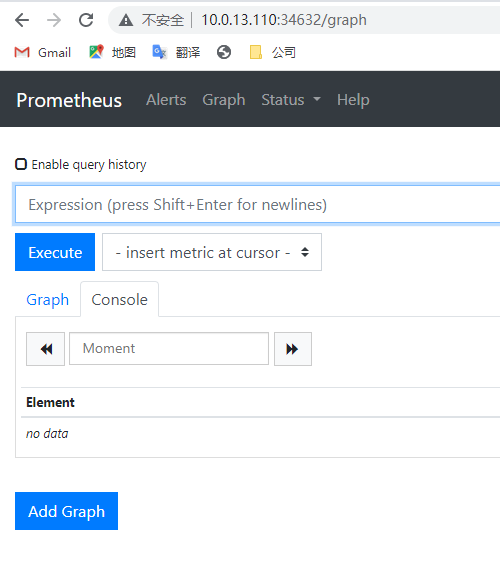Go back with the browser back arrow

click(22, 20)
